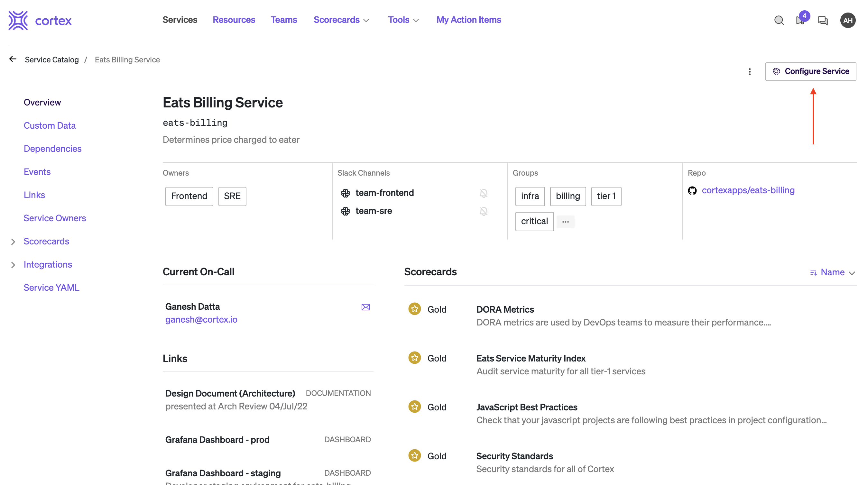Click the Configure Service button

[810, 71]
